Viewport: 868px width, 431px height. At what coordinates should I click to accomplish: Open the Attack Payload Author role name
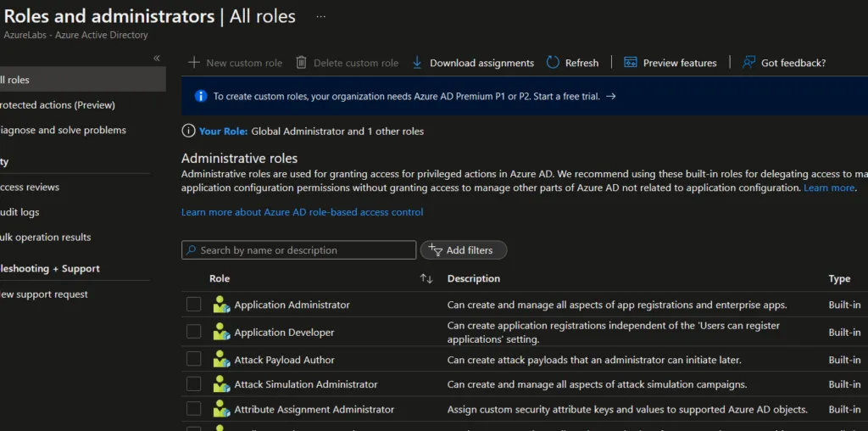pyautogui.click(x=285, y=360)
